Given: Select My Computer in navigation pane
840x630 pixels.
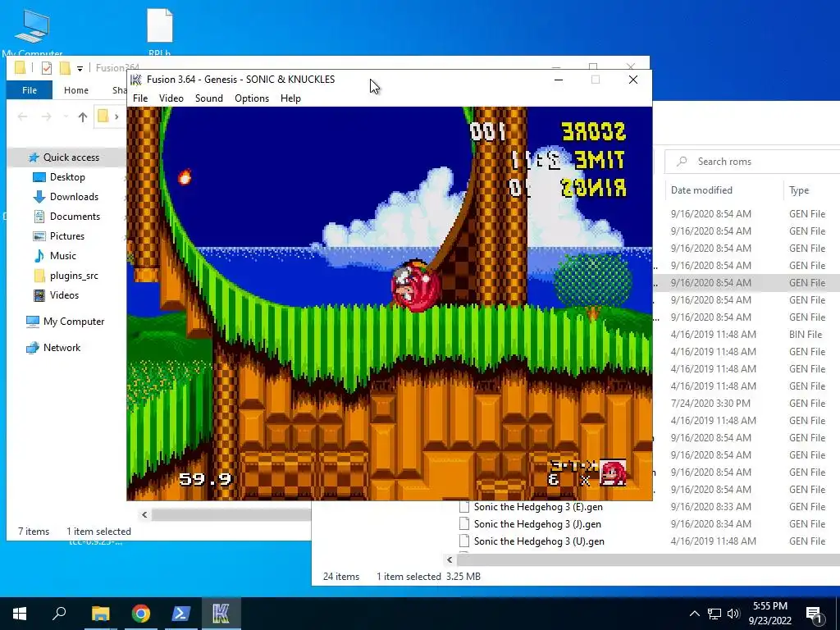Looking at the screenshot, I should pos(74,322).
